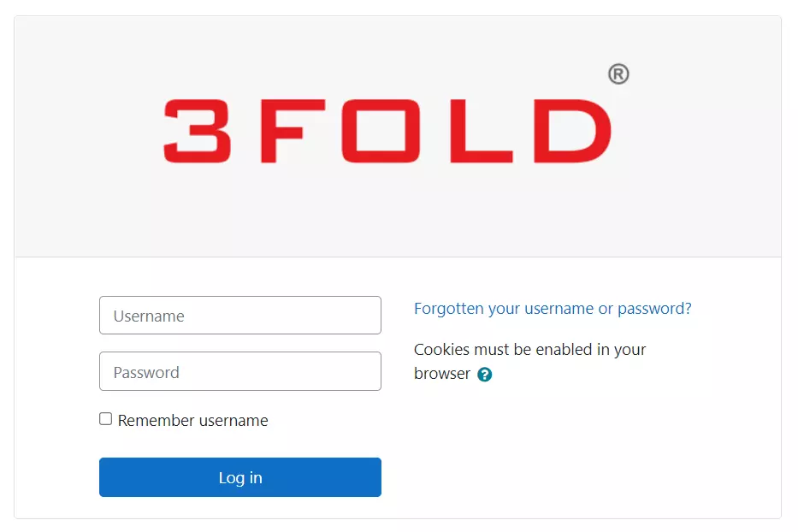Image resolution: width=798 pixels, height=532 pixels.
Task: Click the 3FOLD logo image
Action: click(388, 131)
